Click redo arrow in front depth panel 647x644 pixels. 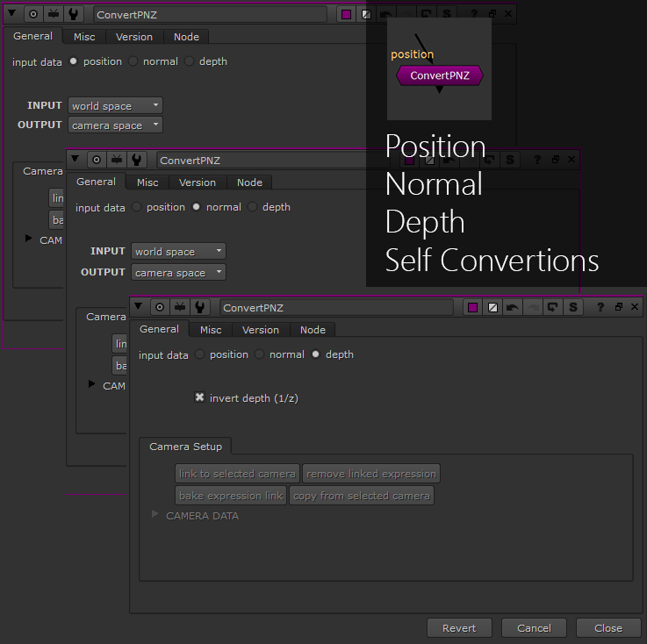(533, 307)
